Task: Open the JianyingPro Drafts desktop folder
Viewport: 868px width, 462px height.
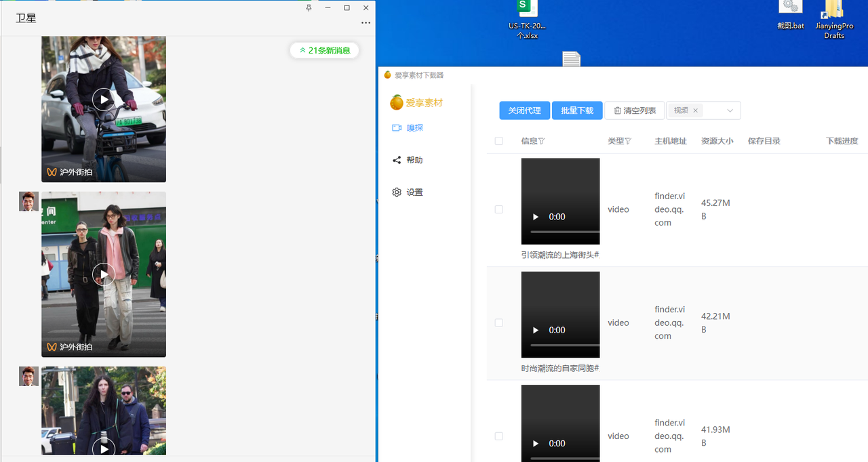Action: [x=834, y=19]
